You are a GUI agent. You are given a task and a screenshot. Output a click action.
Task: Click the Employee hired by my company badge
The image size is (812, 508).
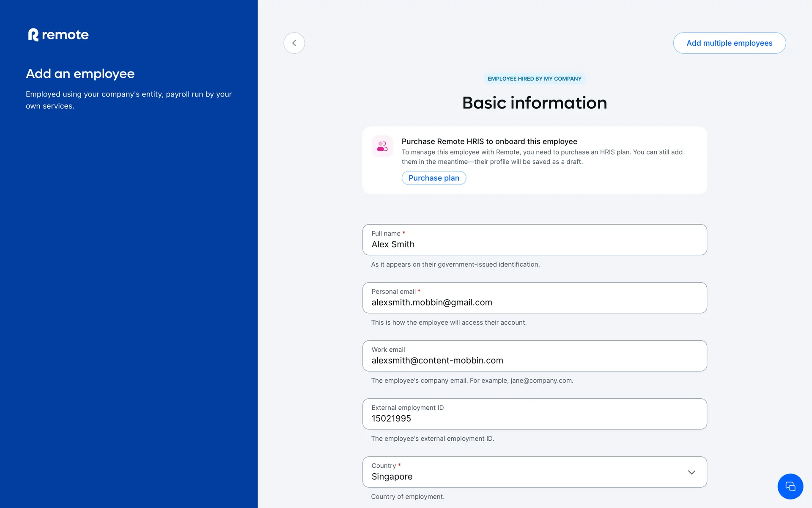tap(534, 79)
